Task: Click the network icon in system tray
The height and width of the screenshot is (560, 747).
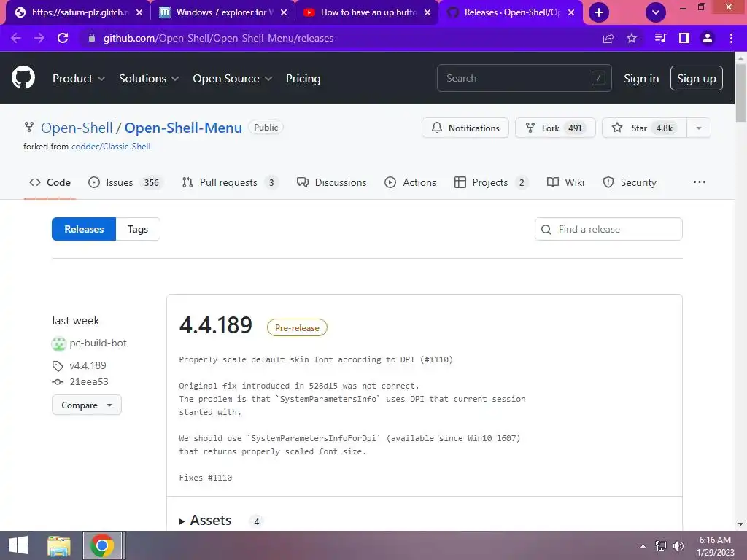Action: [x=661, y=546]
